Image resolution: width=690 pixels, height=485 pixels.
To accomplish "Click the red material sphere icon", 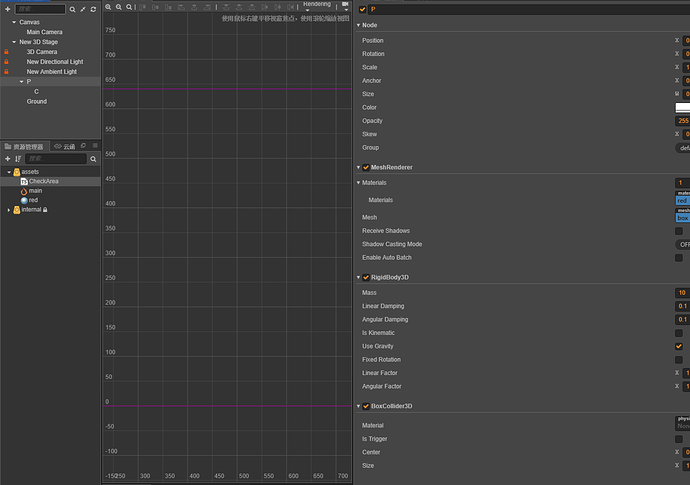I will click(24, 200).
